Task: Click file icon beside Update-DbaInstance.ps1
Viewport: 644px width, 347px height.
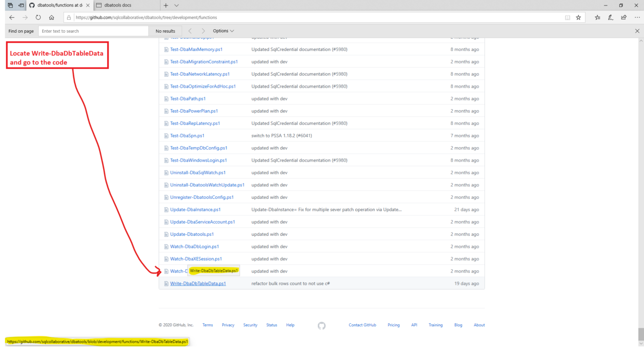Action: pyautogui.click(x=166, y=210)
